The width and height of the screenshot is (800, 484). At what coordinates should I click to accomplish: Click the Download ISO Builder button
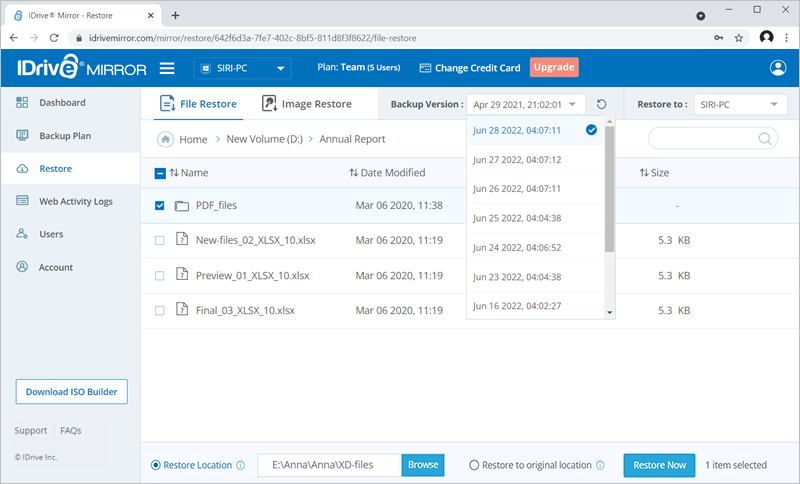pos(72,392)
